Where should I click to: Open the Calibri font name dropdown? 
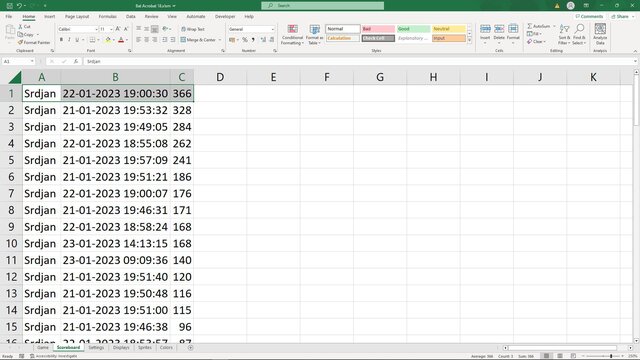96,29
